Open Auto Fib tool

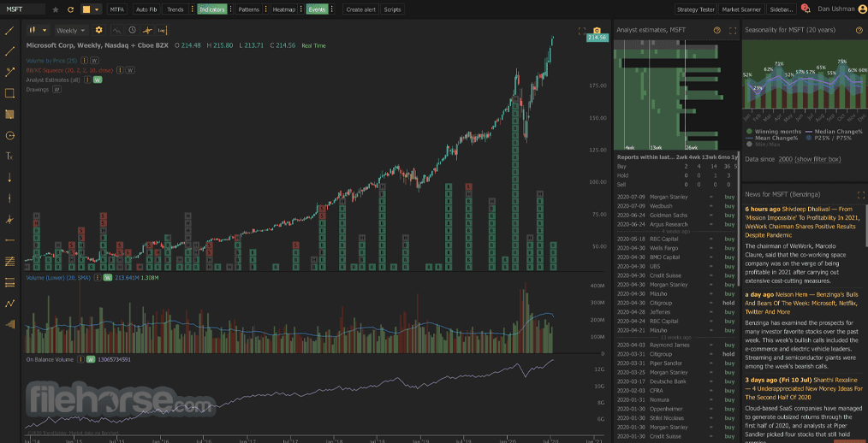click(145, 9)
